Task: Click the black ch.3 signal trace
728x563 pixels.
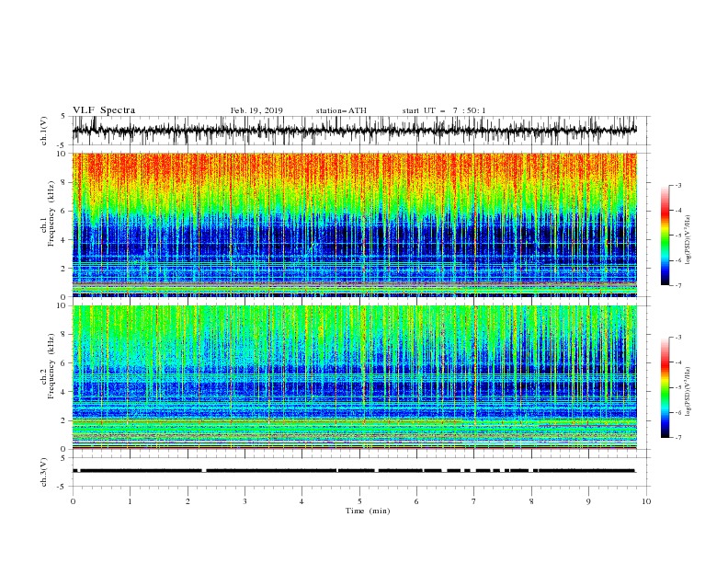Action: pos(354,471)
